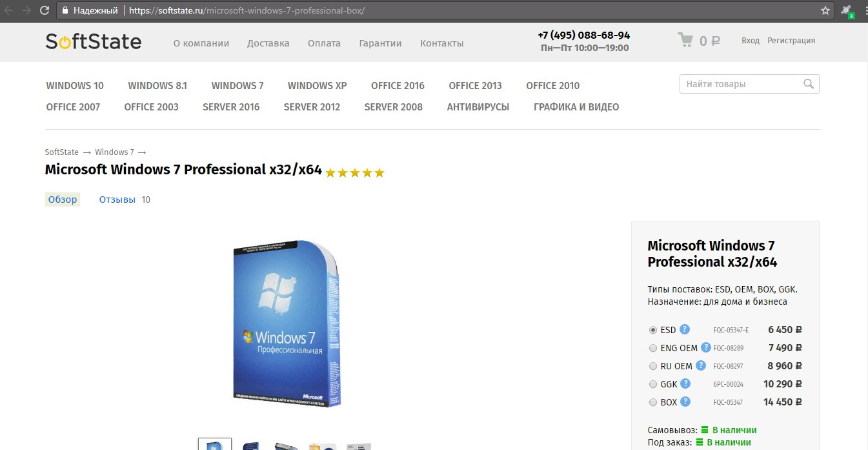Open the WINDOWS 7 category
The image size is (868, 450).
(x=237, y=86)
